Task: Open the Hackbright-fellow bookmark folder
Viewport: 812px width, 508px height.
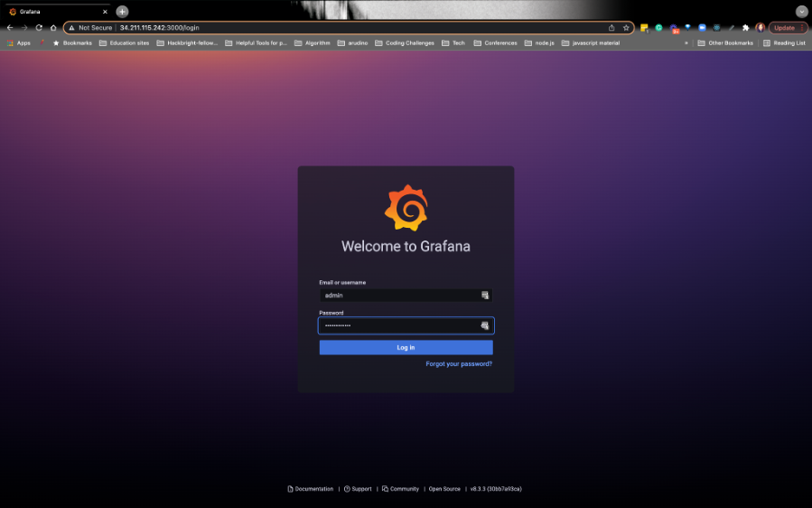Action: (x=187, y=43)
